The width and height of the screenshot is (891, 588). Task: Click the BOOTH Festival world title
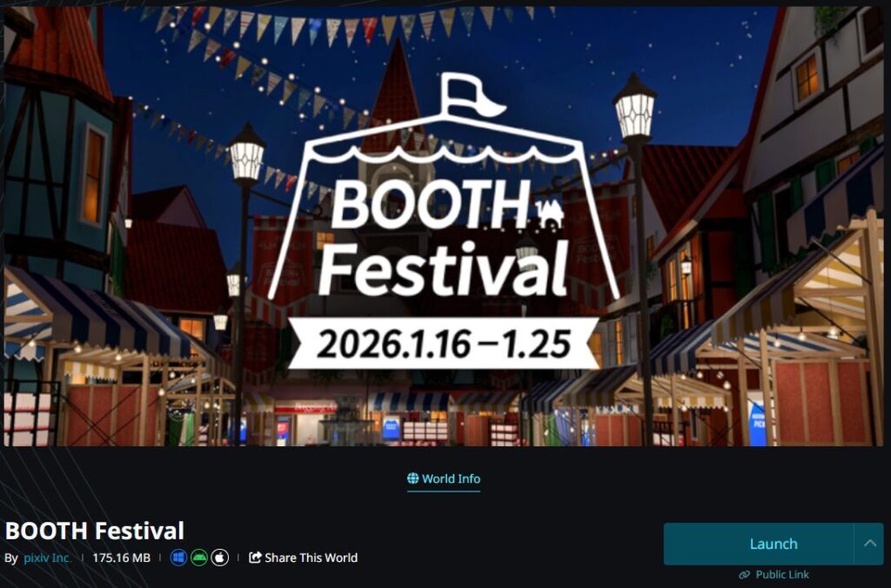click(x=94, y=531)
